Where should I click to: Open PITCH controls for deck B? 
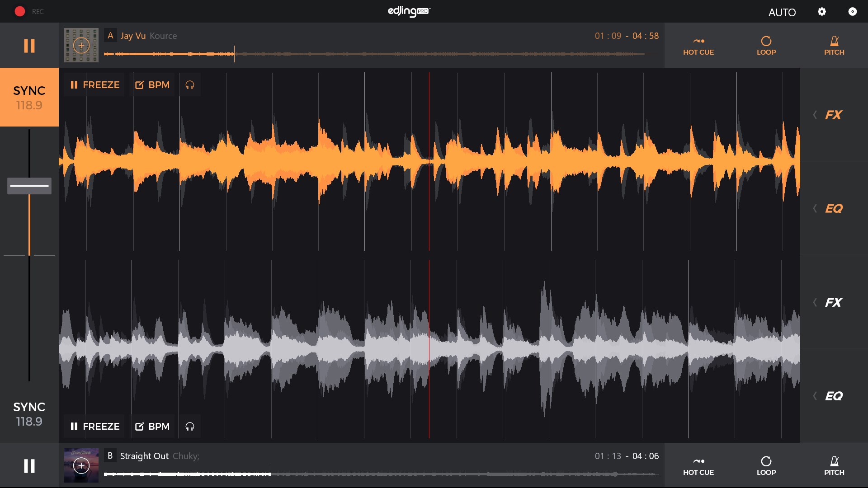(x=834, y=465)
